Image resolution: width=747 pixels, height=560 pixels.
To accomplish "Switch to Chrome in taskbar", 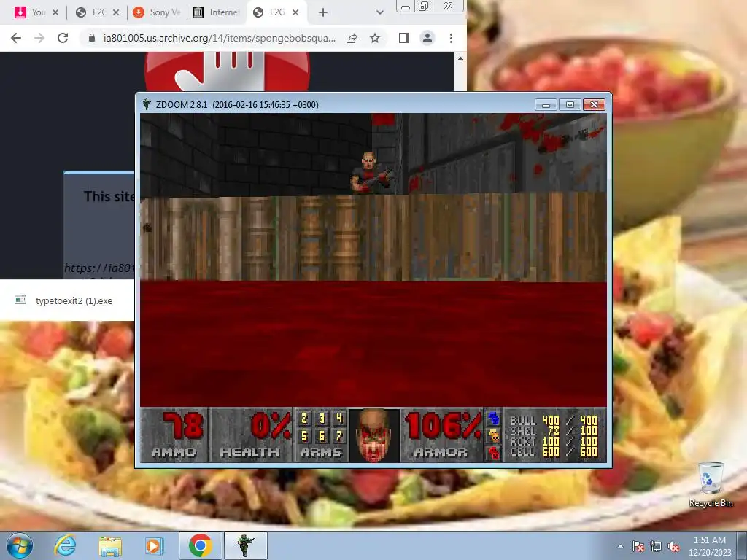I will click(x=200, y=545).
